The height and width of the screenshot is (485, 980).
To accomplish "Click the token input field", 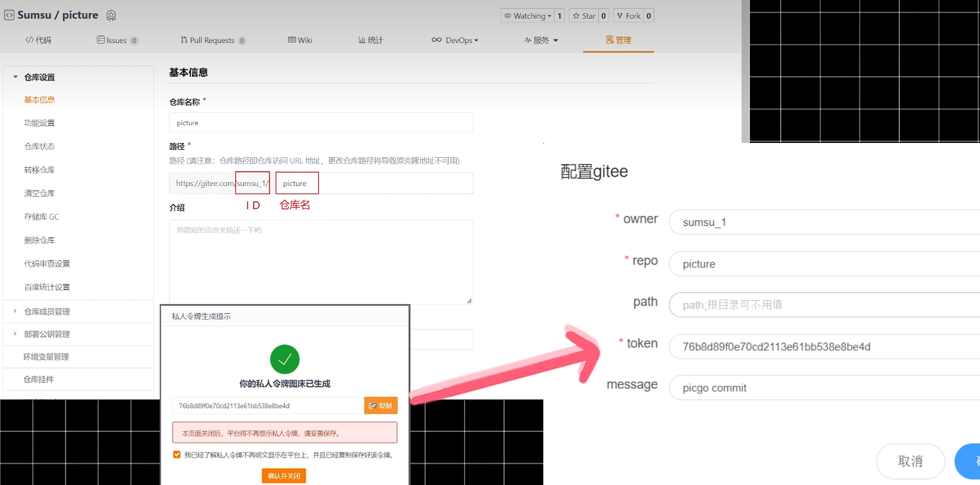I will 823,347.
